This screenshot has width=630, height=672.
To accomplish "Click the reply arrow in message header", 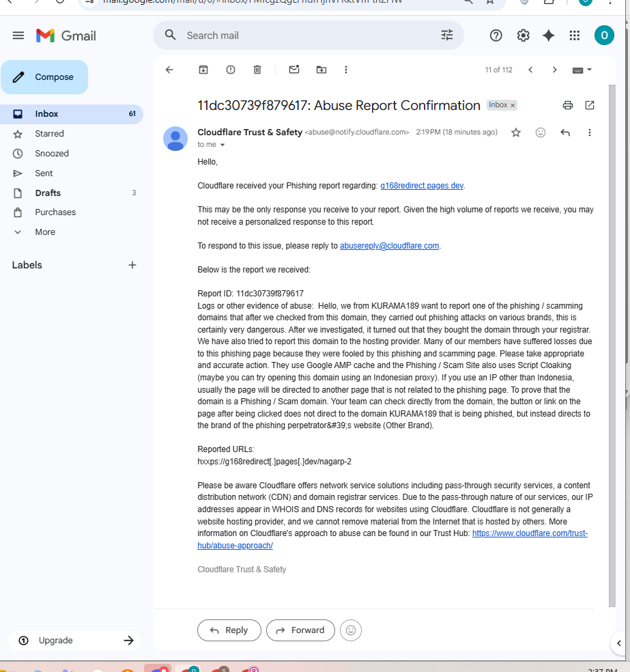I will 565,132.
